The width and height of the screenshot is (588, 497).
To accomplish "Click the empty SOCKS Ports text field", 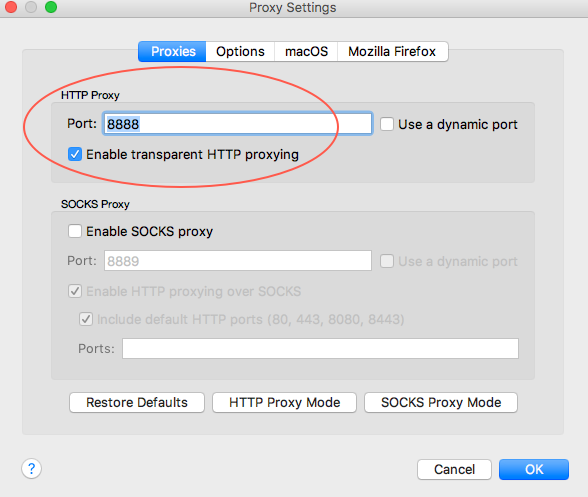I will click(320, 348).
